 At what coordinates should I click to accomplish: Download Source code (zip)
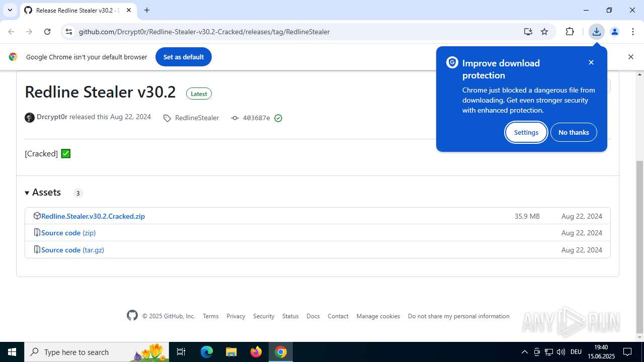(68, 233)
